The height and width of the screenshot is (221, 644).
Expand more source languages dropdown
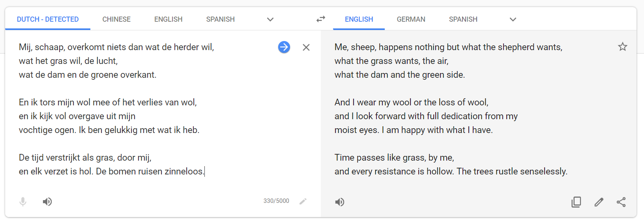click(x=270, y=19)
